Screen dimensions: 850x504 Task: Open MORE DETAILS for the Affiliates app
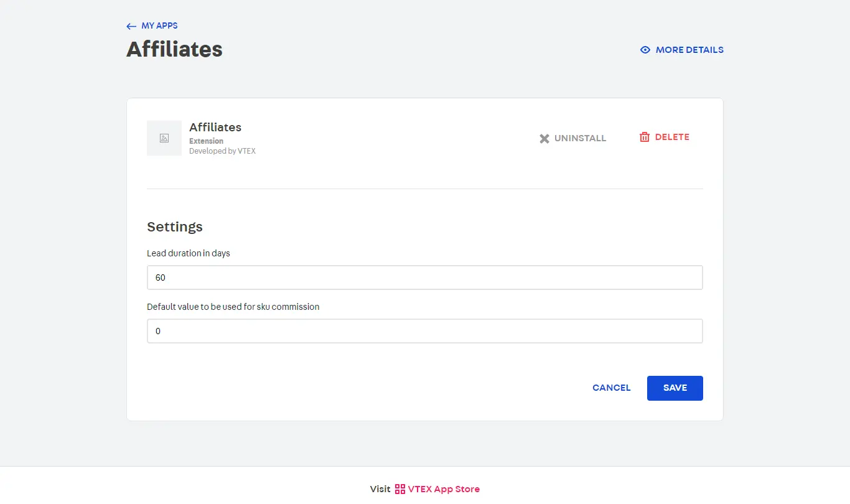(689, 49)
